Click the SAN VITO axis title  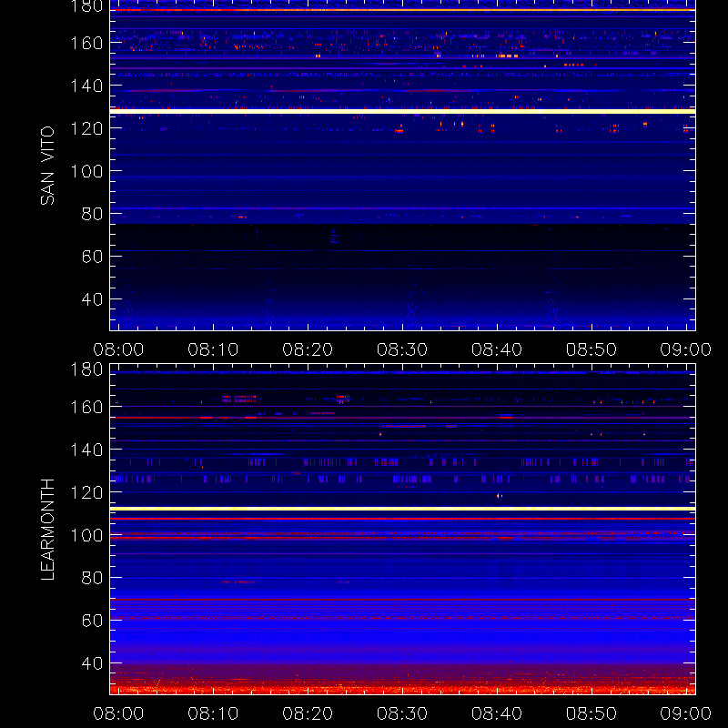tap(47, 166)
